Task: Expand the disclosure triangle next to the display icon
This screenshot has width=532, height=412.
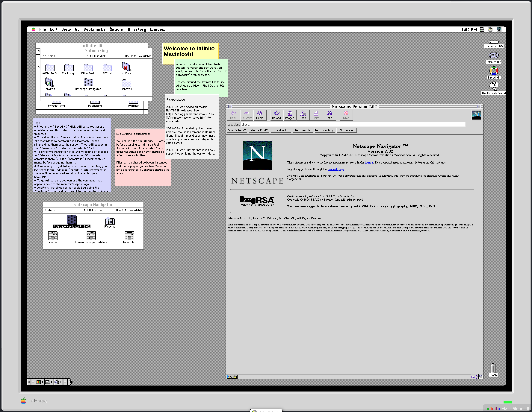Action: point(43,382)
